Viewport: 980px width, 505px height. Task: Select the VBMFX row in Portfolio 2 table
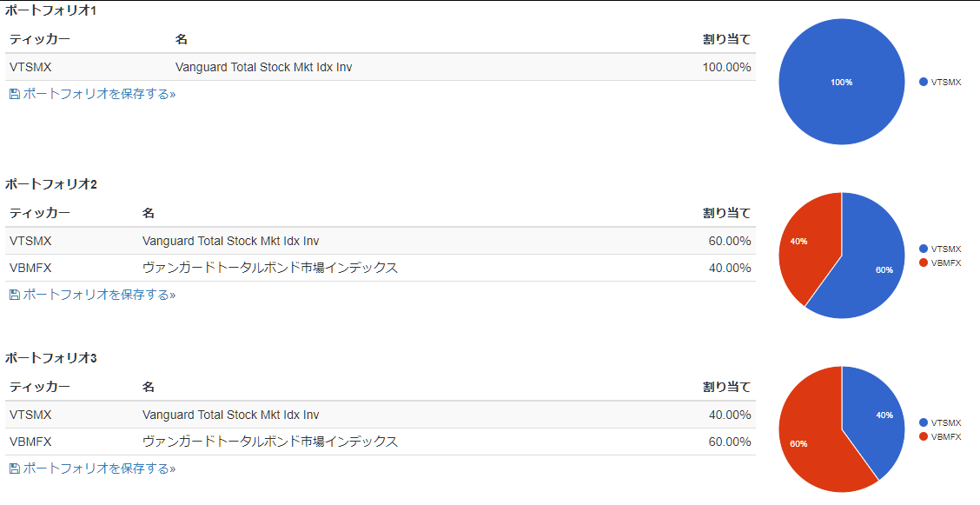(381, 268)
